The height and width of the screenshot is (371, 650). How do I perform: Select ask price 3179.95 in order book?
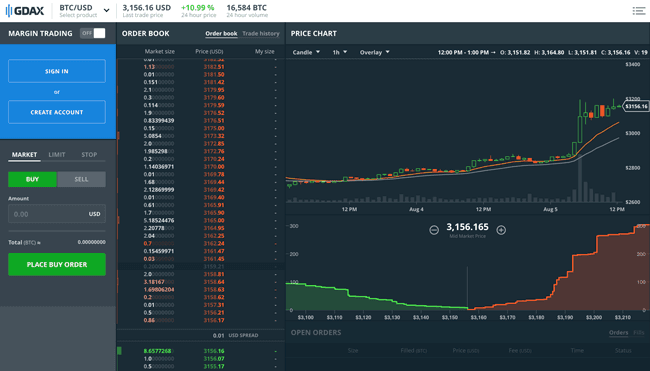click(214, 90)
